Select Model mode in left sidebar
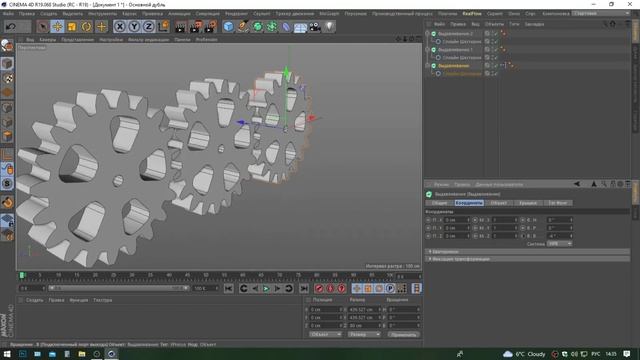Image resolution: width=640 pixels, height=360 pixels. (x=7, y=63)
